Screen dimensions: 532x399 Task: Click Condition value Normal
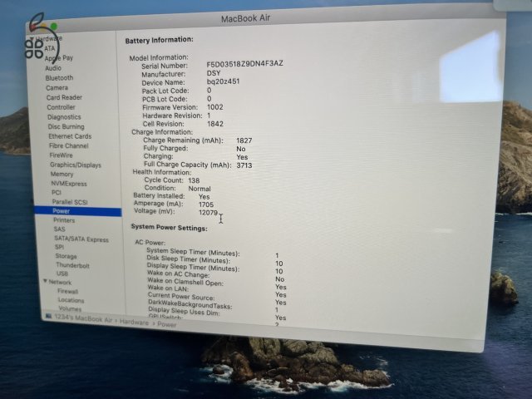click(x=199, y=189)
